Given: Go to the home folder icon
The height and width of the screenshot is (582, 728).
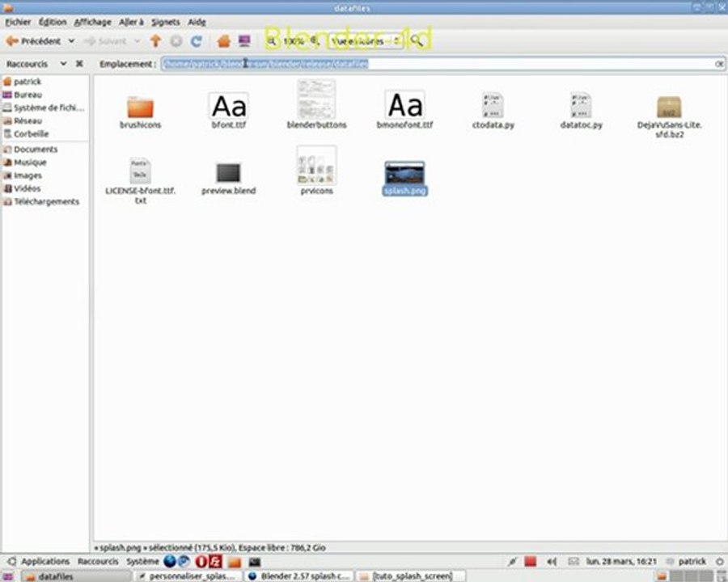Looking at the screenshot, I should (x=224, y=41).
